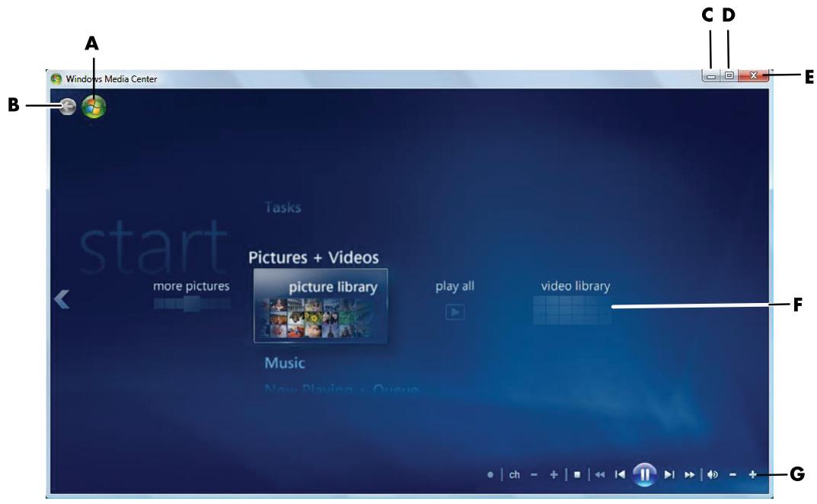Lower volume with the volume minus button

click(x=732, y=475)
